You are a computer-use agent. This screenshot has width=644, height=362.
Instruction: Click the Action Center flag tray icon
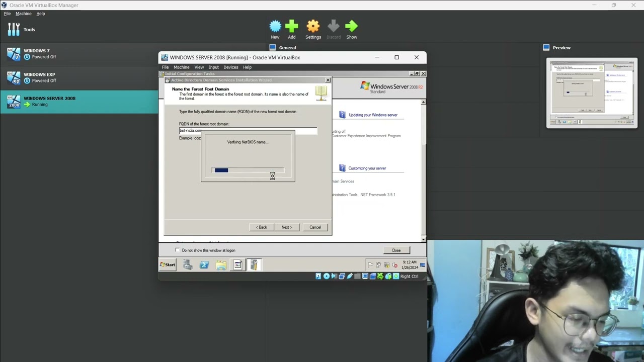[370, 264]
